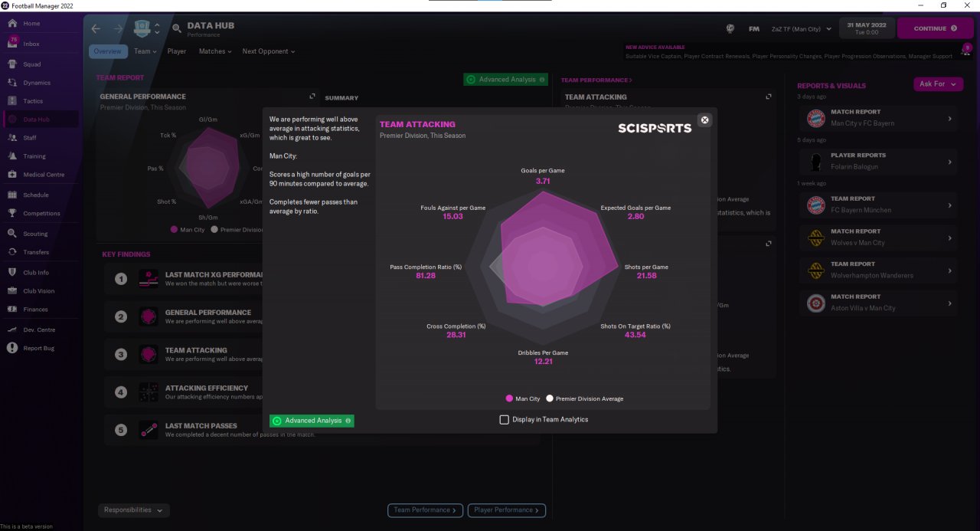Viewport: 980px width, 531px height.
Task: Expand the Responsibilities dropdown
Action: (134, 510)
